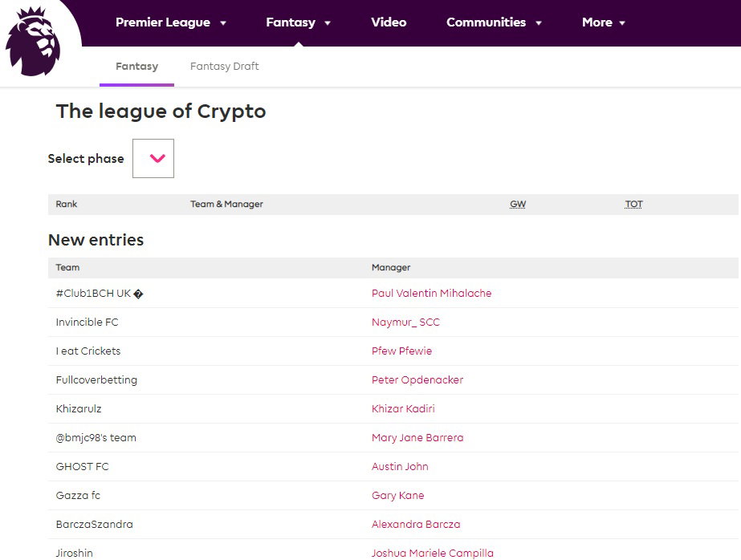Select the Fantasy sub-tab

click(x=137, y=66)
